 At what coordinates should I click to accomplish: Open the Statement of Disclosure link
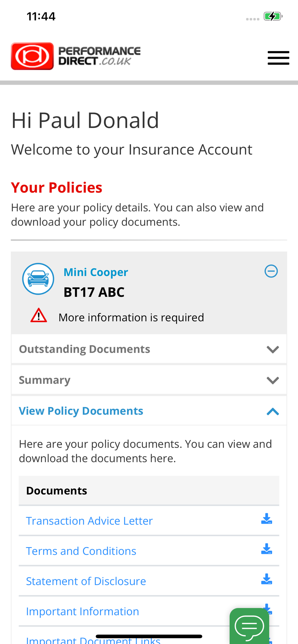(86, 581)
